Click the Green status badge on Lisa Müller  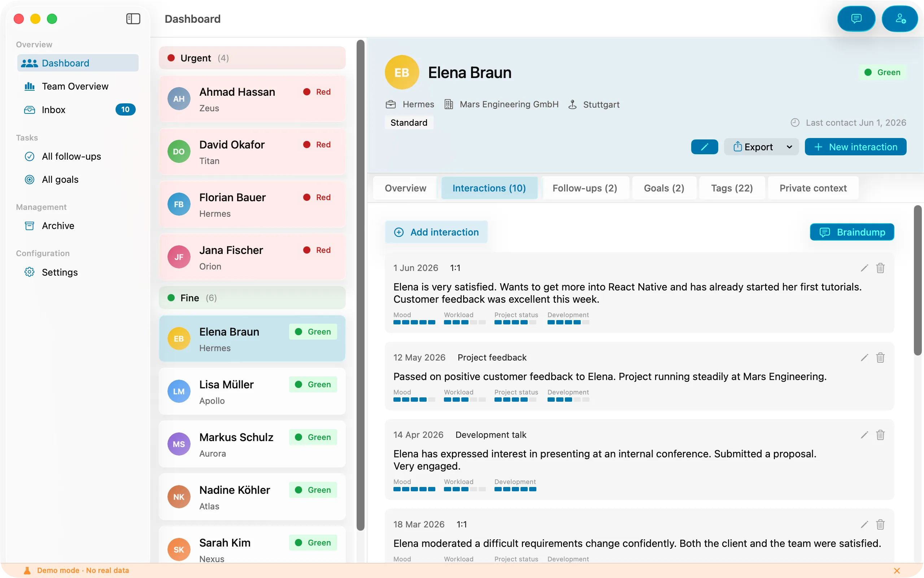[x=313, y=385]
